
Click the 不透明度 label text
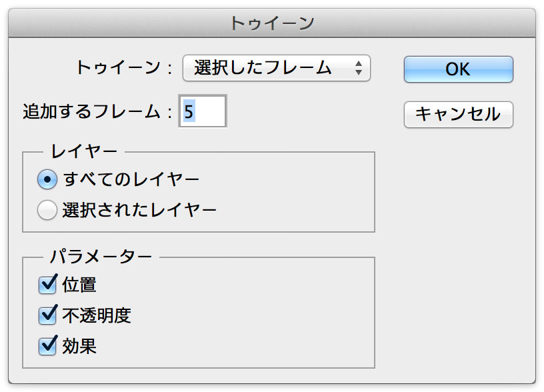click(x=97, y=315)
